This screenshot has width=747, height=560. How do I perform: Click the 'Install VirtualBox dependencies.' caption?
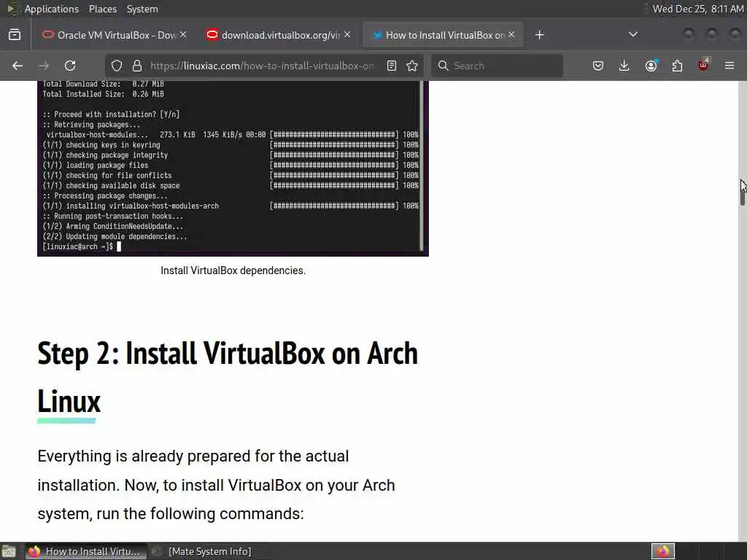coord(233,271)
